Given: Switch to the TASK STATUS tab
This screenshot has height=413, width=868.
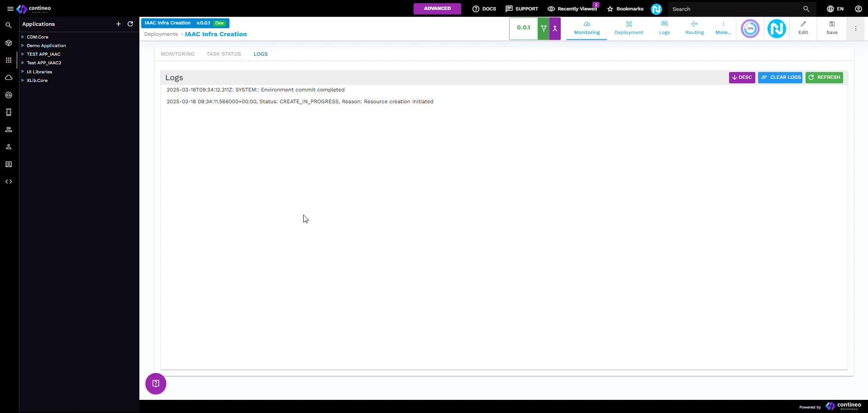Looking at the screenshot, I should [224, 54].
